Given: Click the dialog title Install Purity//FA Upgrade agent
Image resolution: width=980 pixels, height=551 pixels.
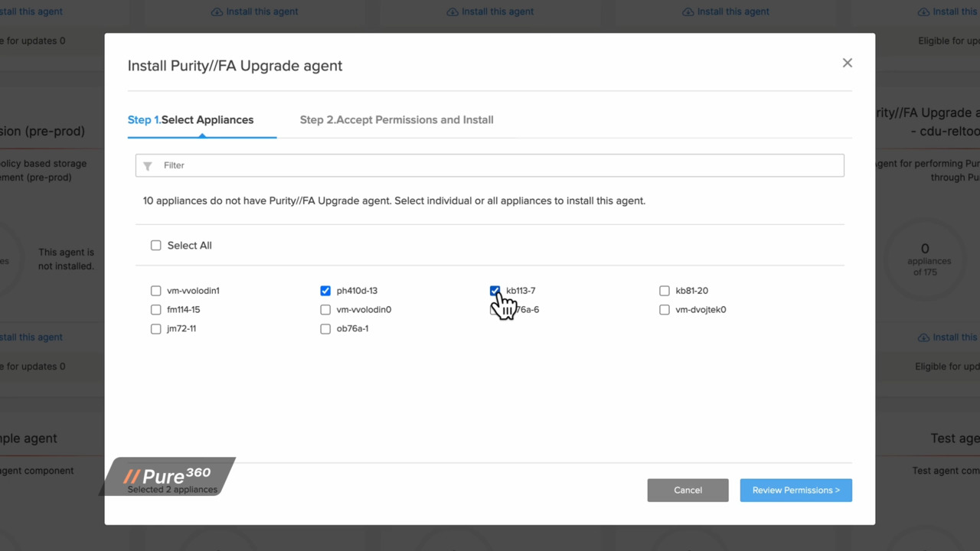Looking at the screenshot, I should (x=235, y=66).
